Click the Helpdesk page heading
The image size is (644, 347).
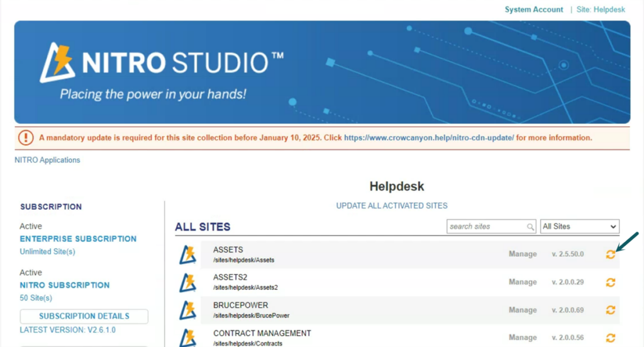pyautogui.click(x=397, y=186)
